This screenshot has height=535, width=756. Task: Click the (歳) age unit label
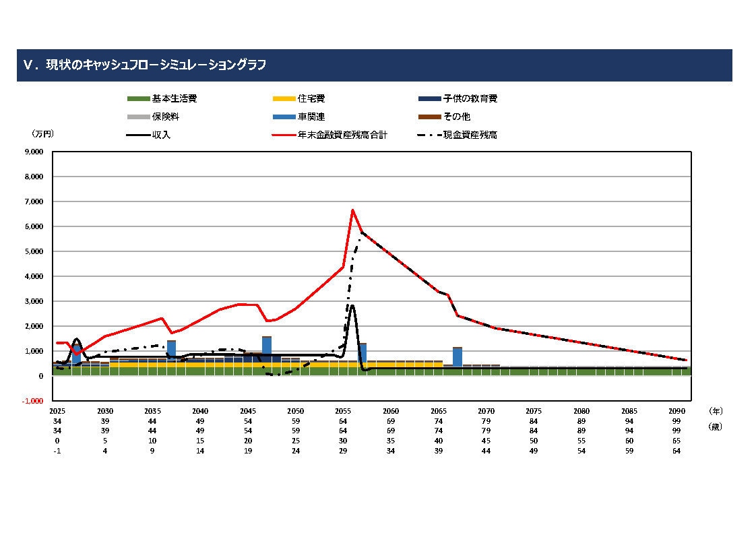point(716,427)
